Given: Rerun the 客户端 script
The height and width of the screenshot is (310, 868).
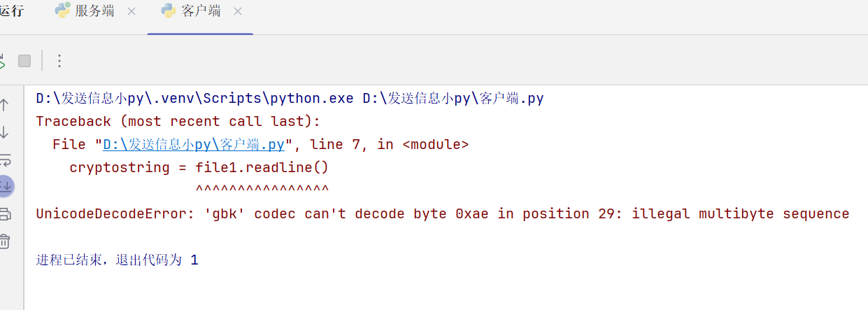Looking at the screenshot, I should (2, 62).
